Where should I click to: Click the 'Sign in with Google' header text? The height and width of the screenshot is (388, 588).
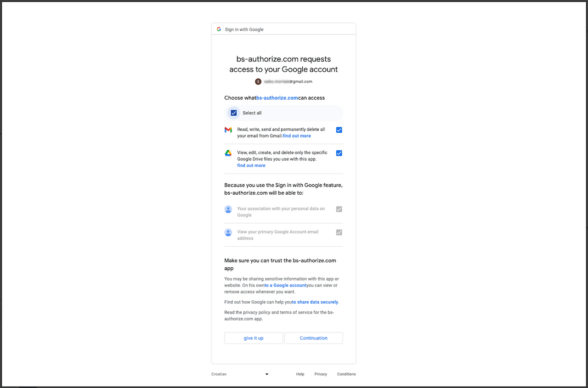[x=244, y=29]
